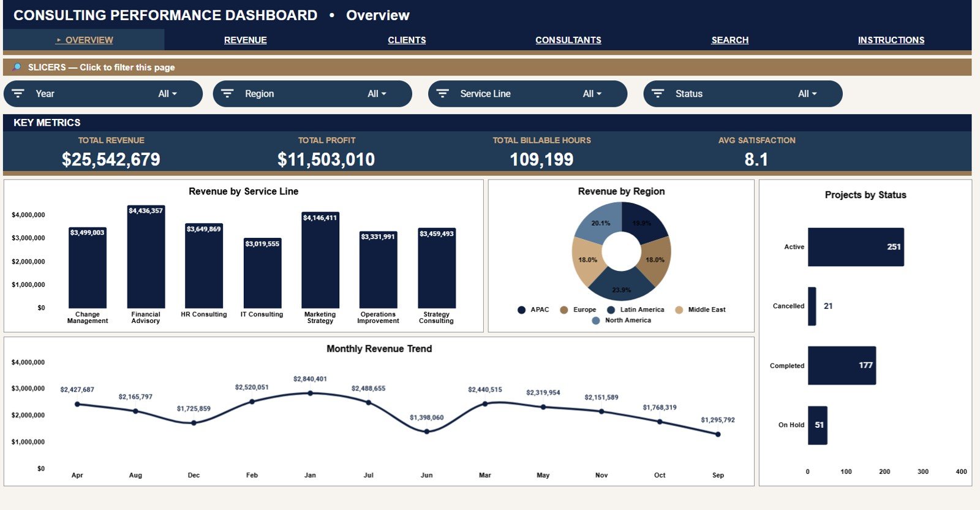Open the Region All dropdown
Image resolution: width=980 pixels, height=510 pixels.
pos(377,94)
